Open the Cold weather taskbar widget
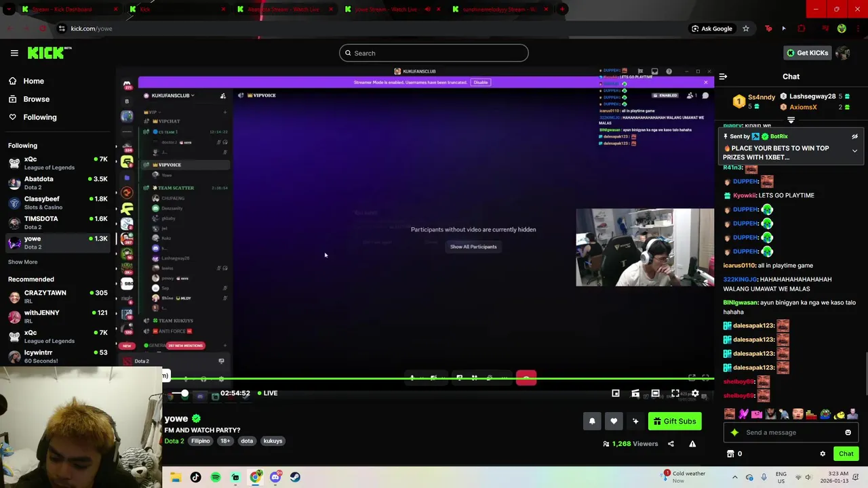868x488 pixels. (683, 477)
